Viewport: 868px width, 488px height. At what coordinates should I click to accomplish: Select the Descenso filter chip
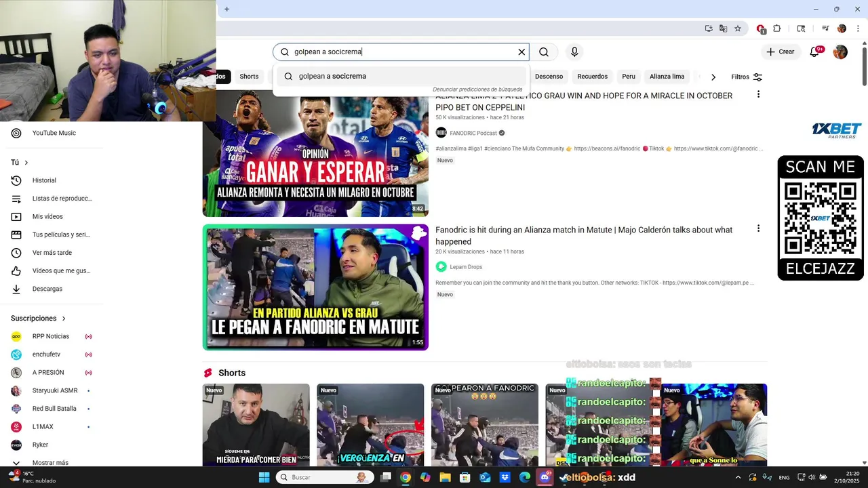[x=549, y=77]
